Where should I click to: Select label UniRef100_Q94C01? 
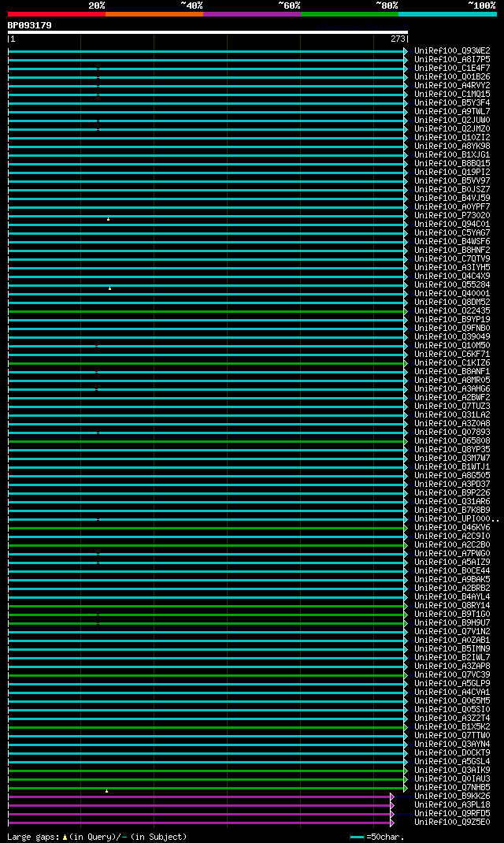452,225
